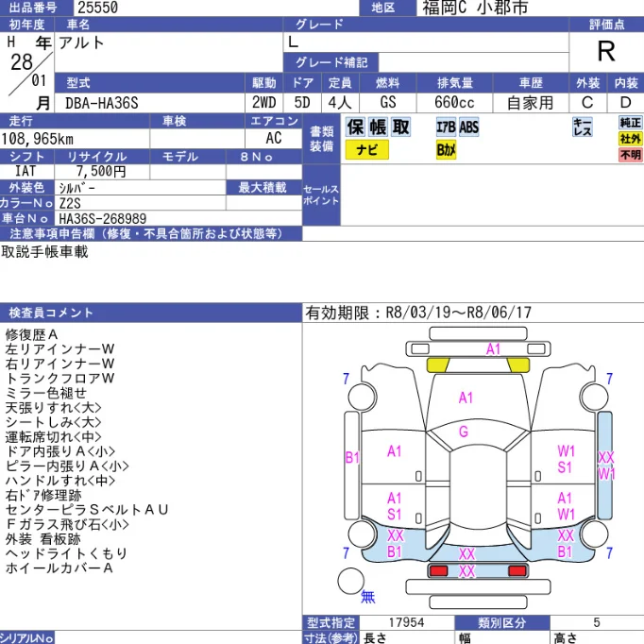Image resolution: width=644 pixels, height=644 pixels.
Task: Select the airbag equipment badge beside ABS
Action: tap(446, 127)
